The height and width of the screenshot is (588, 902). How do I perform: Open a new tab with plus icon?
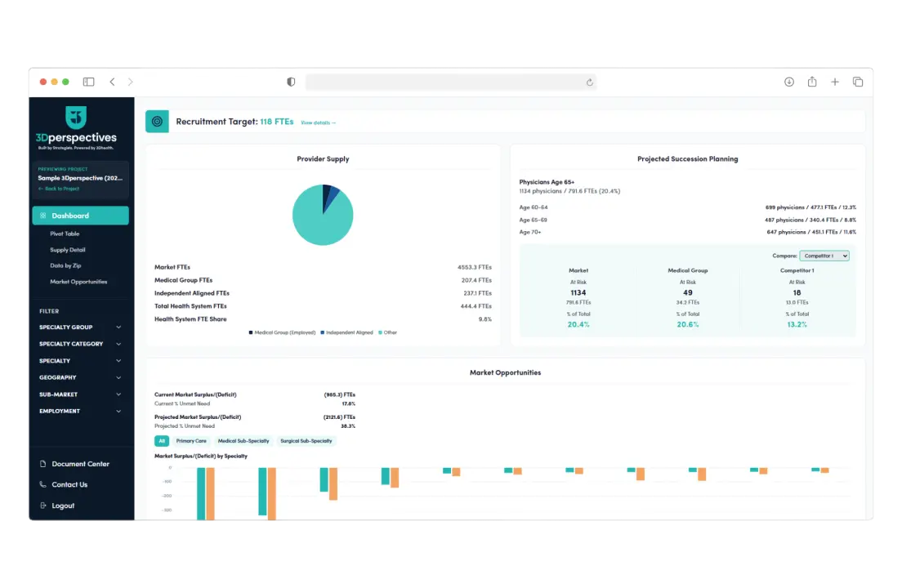[835, 82]
